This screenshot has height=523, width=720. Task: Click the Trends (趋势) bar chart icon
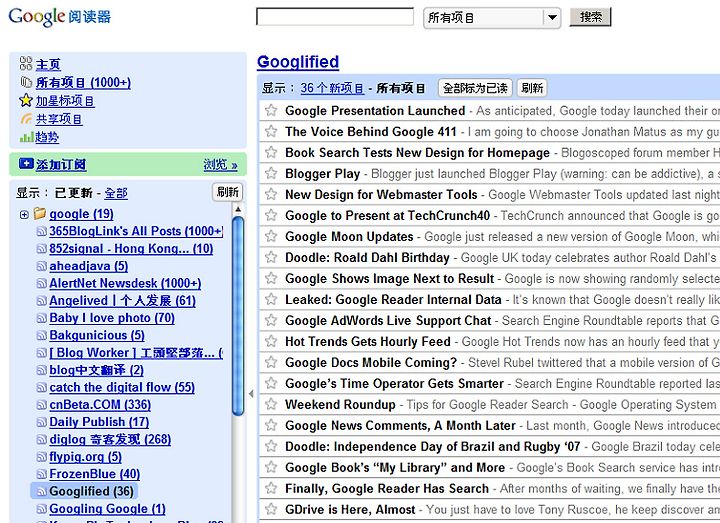pos(26,137)
